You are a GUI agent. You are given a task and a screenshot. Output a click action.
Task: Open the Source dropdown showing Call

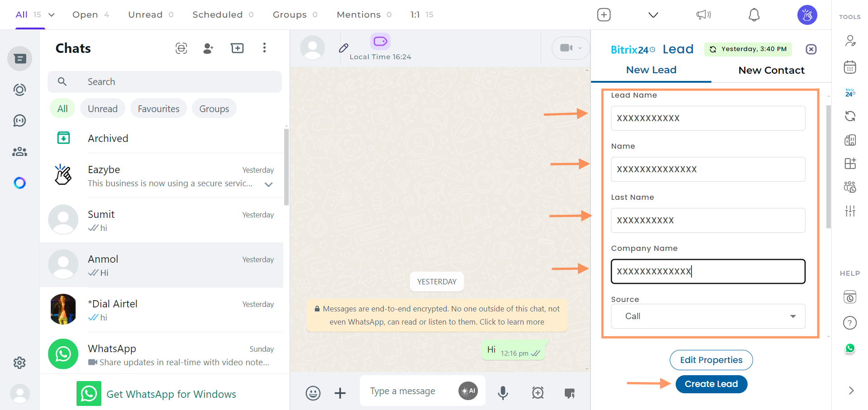(708, 316)
